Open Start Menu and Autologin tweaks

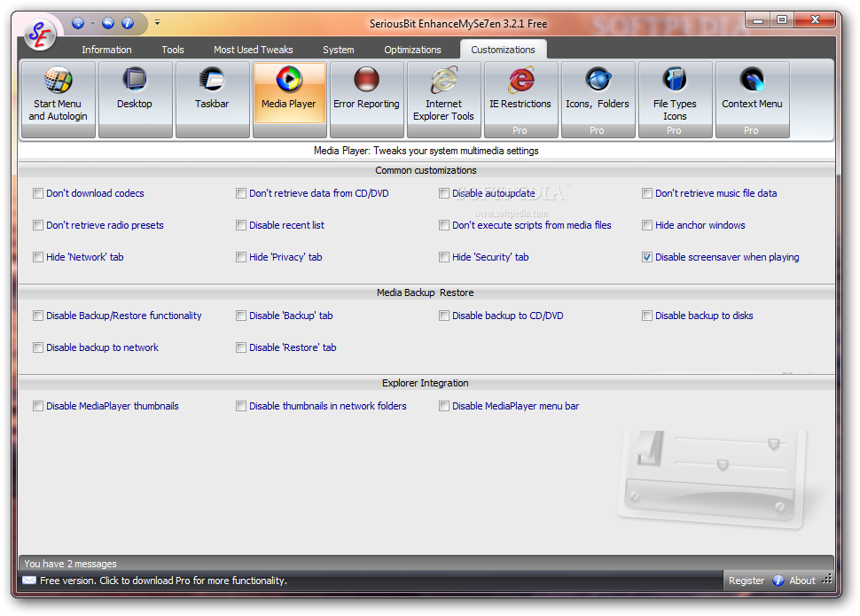(x=59, y=99)
